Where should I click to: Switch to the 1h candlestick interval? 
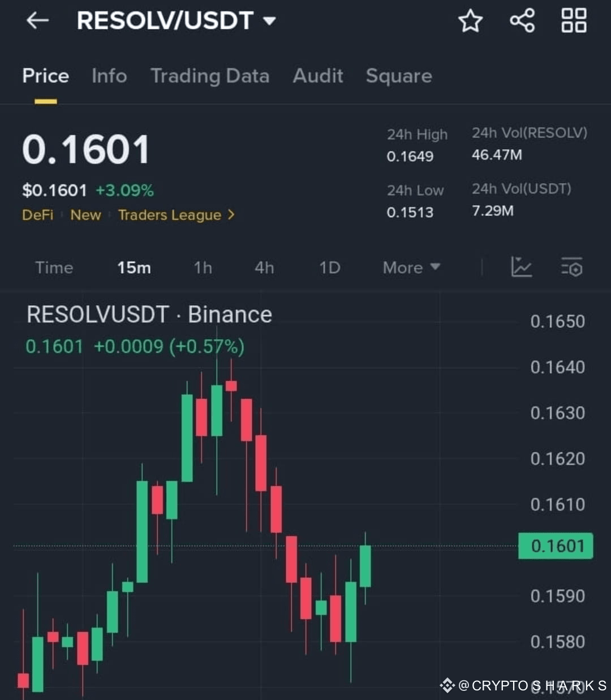click(203, 267)
